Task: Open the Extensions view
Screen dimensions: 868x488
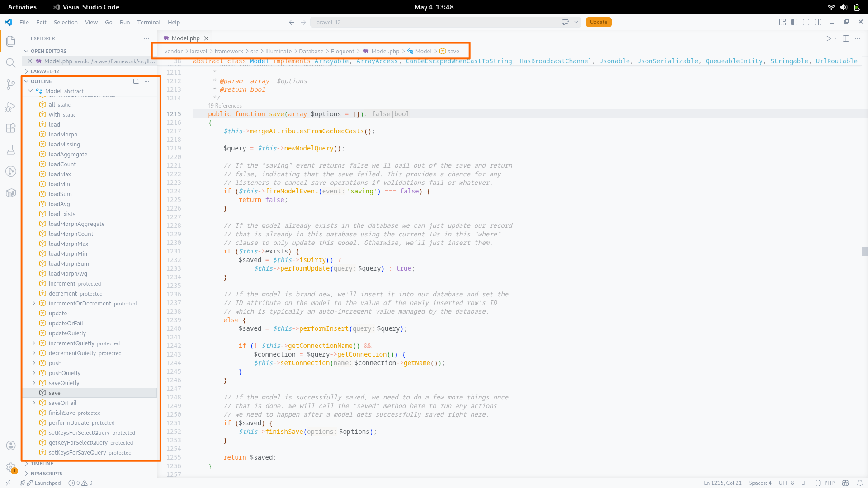Action: pyautogui.click(x=11, y=128)
